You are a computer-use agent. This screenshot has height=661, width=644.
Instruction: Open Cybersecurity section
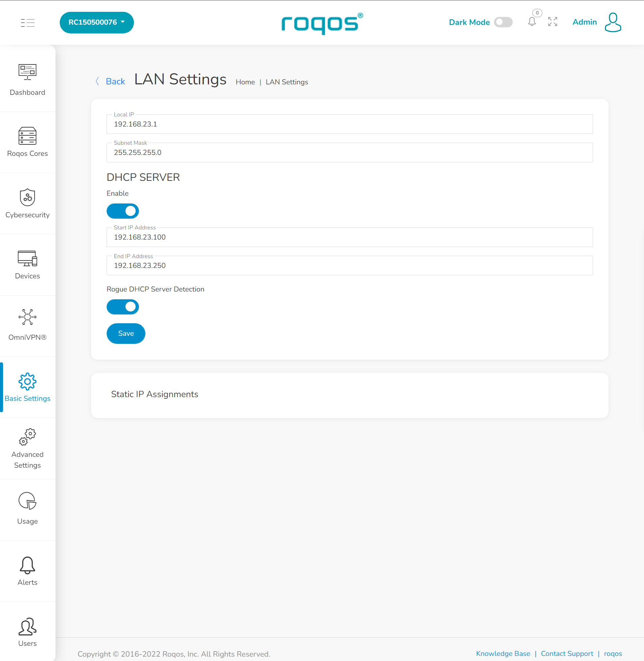click(27, 203)
